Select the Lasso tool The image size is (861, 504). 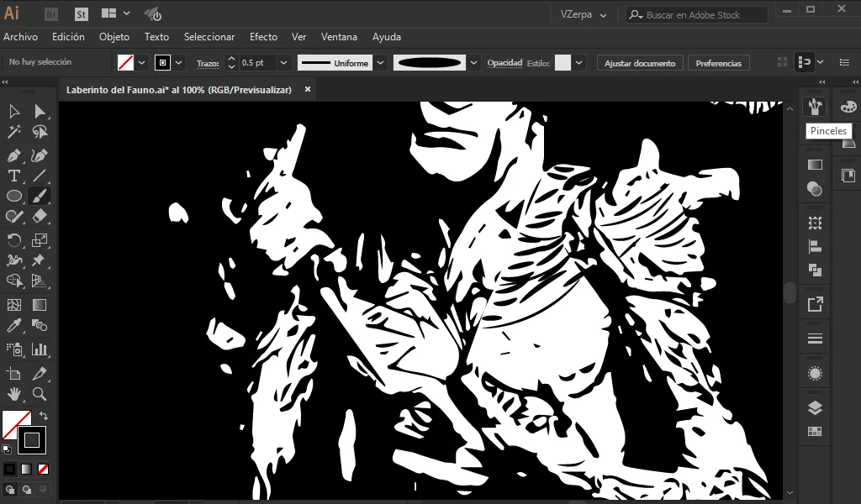[40, 132]
